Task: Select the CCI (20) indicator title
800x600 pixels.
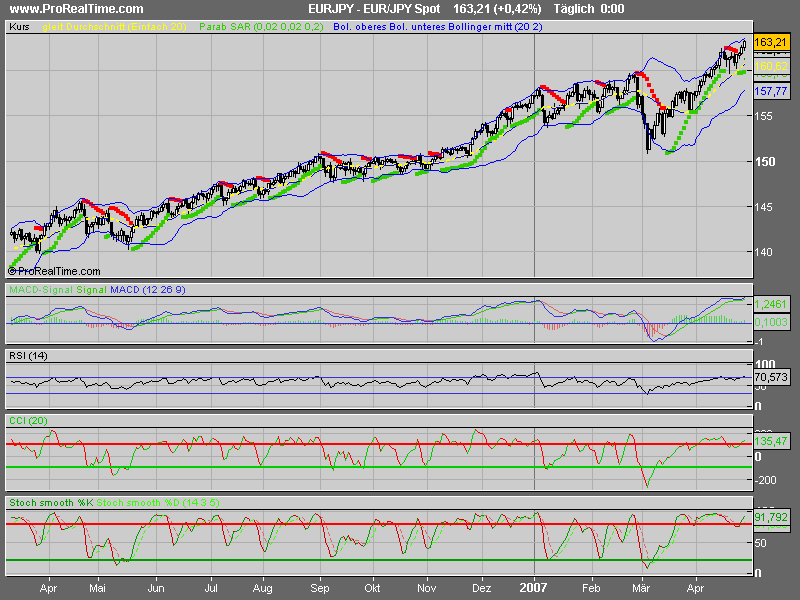Action: point(28,421)
